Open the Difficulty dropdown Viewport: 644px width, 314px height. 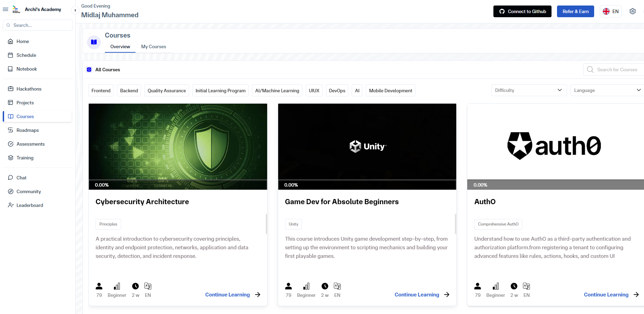[x=529, y=90]
